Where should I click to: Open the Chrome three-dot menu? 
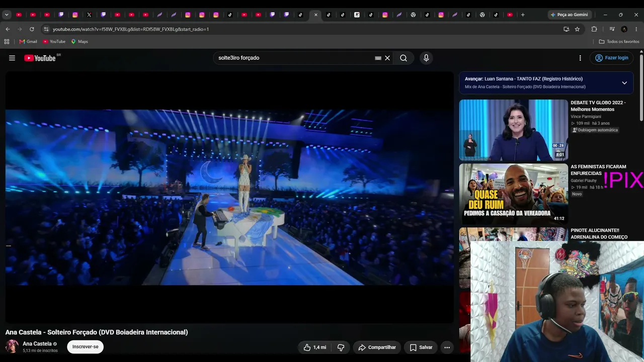[x=636, y=29]
